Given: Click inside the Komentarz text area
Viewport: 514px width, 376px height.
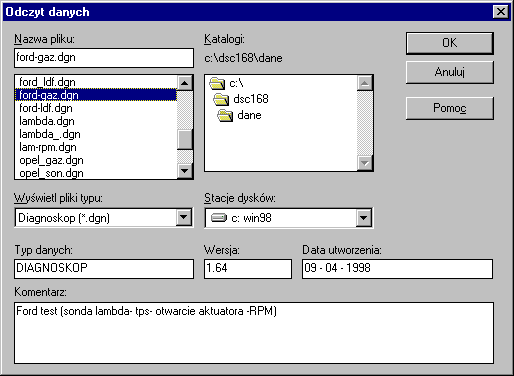Looking at the screenshot, I should tap(254, 333).
